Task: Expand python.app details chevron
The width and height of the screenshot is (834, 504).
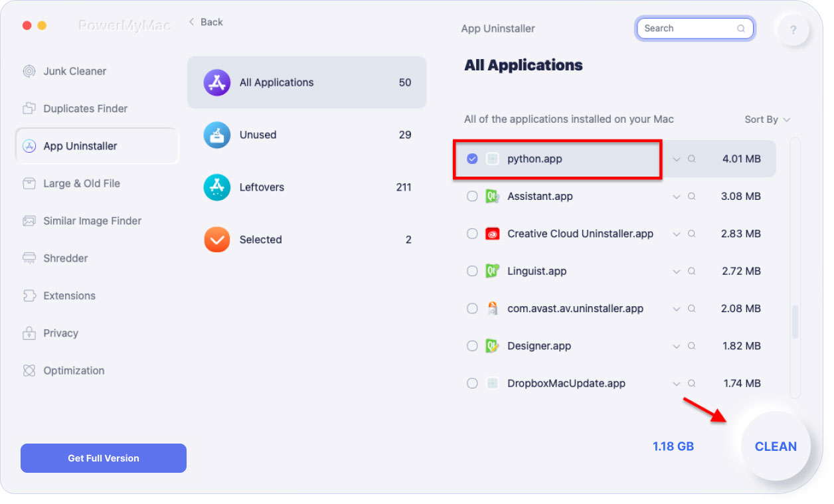Action: [677, 159]
